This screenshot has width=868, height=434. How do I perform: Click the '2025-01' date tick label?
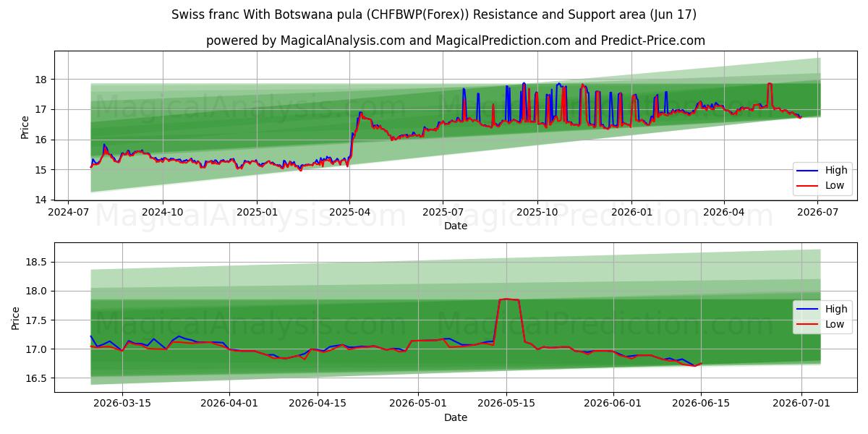coord(257,213)
